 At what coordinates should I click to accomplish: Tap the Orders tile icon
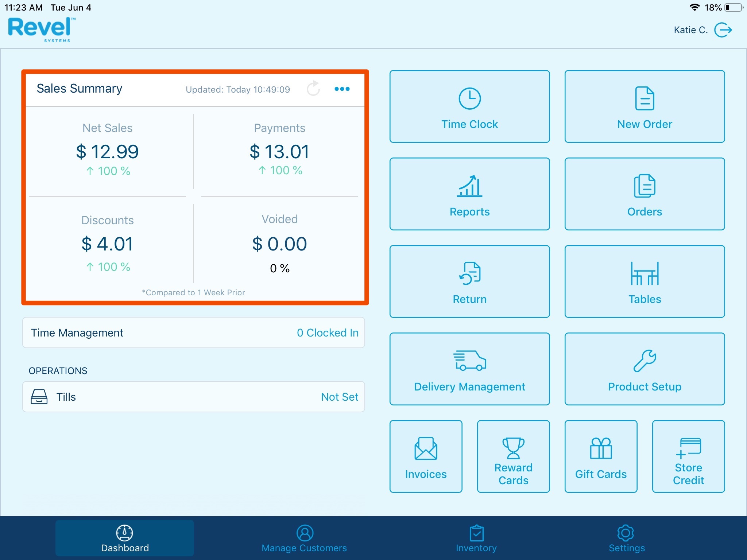pos(645,186)
